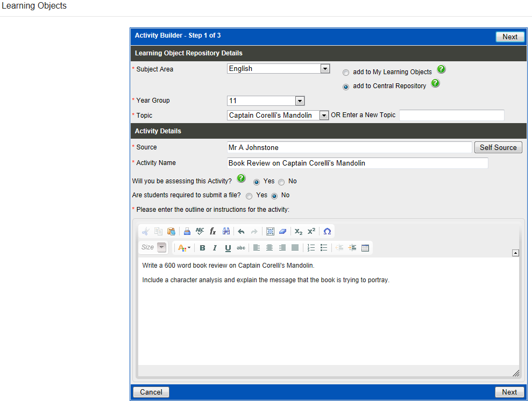Click the Enter a New Topic field
532x401 pixels.
[x=451, y=116]
